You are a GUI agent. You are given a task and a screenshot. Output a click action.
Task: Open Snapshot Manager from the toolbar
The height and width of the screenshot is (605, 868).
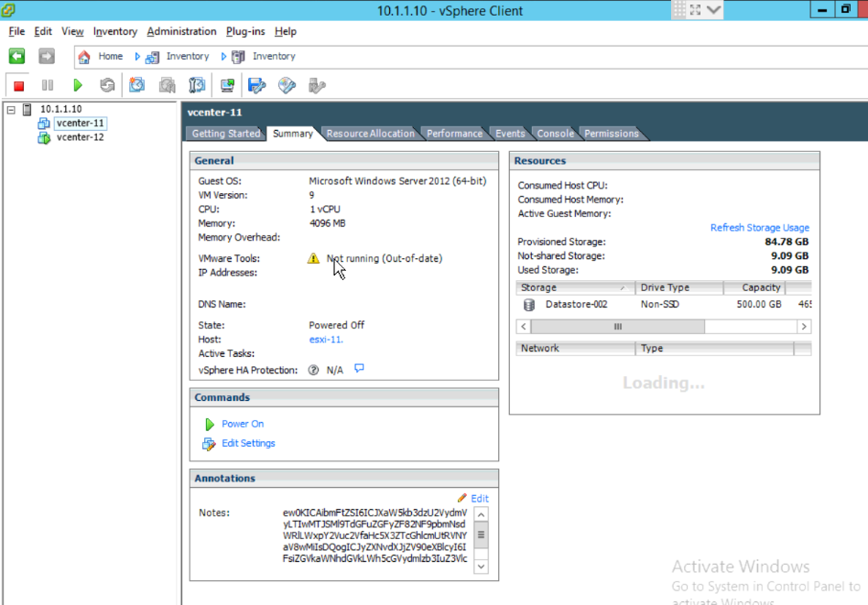pos(197,84)
